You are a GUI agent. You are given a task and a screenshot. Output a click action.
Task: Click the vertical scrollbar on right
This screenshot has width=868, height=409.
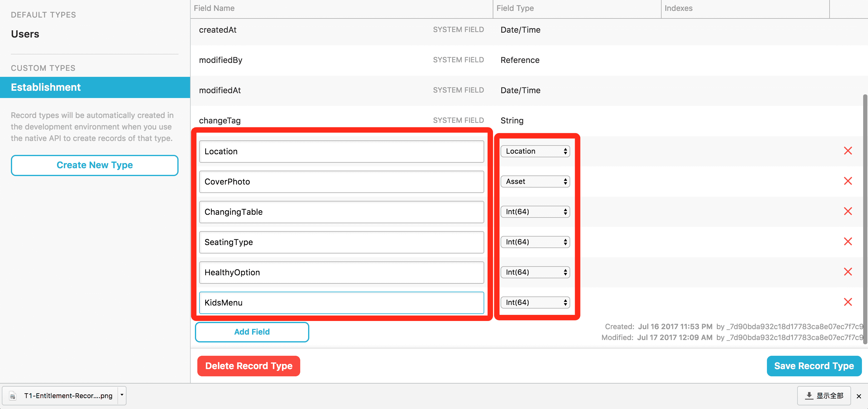click(865, 219)
